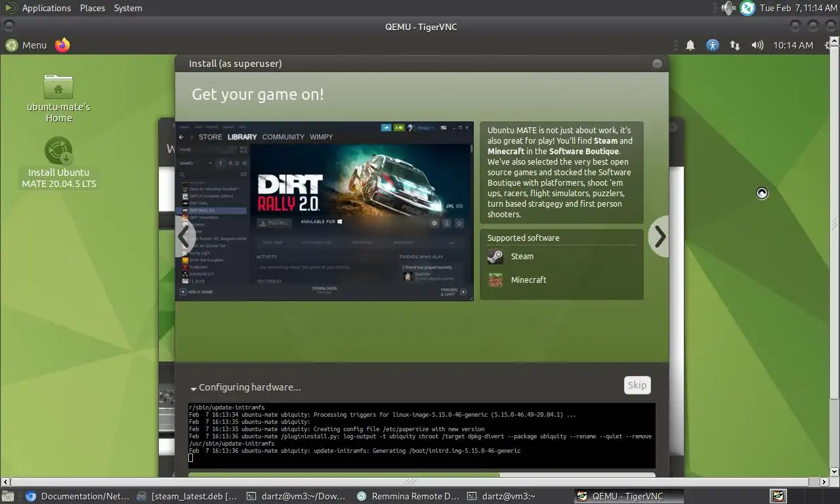The width and height of the screenshot is (840, 504).
Task: Click the Supported software heading
Action: [524, 238]
